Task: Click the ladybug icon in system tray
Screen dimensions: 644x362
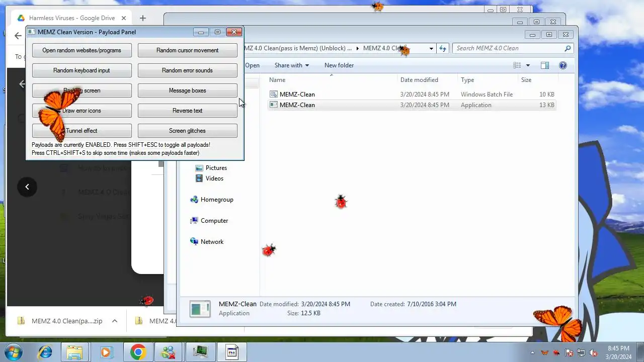Action: click(x=556, y=352)
